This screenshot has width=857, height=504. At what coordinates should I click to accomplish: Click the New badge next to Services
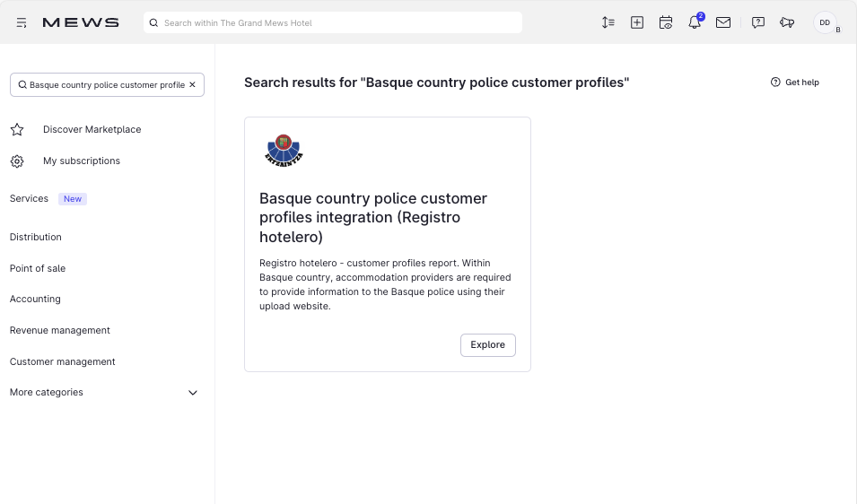pos(73,199)
